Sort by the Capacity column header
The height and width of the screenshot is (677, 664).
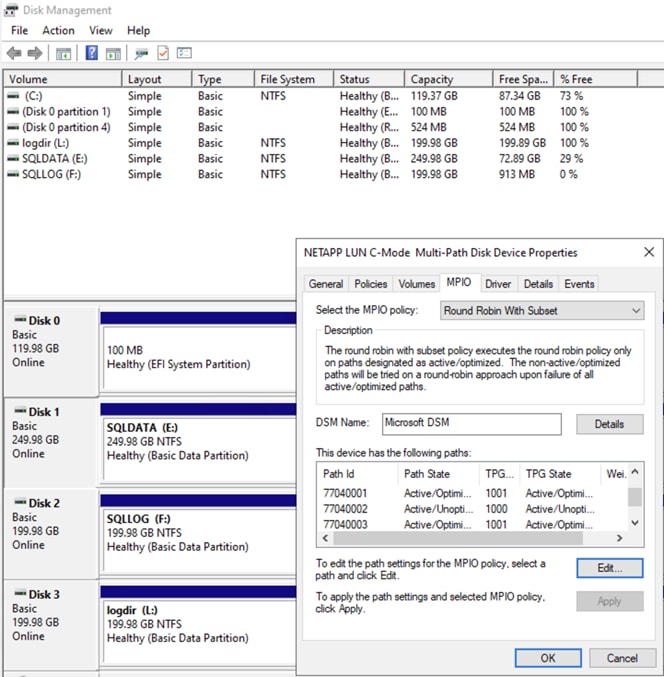pyautogui.click(x=449, y=79)
